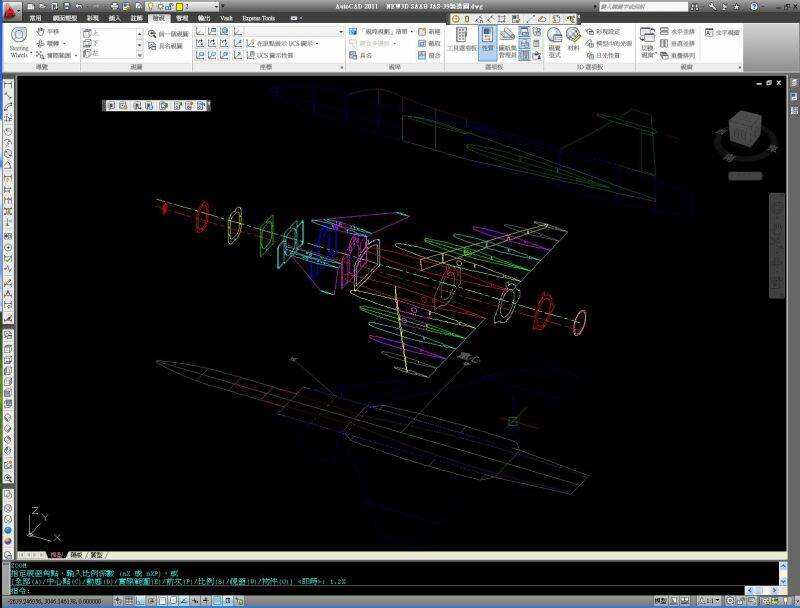Open the 在原點展示 UCS 圖示 dropdown

(282, 43)
